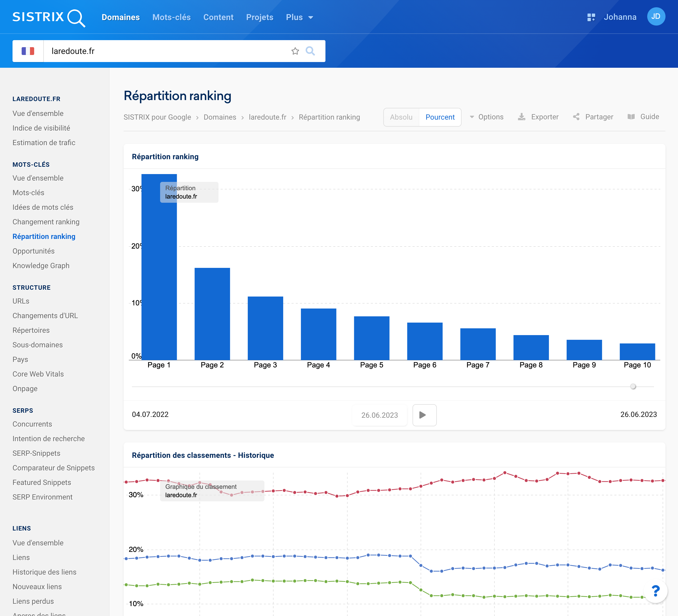Open the help question mark bubble
678x616 pixels.
tap(655, 591)
